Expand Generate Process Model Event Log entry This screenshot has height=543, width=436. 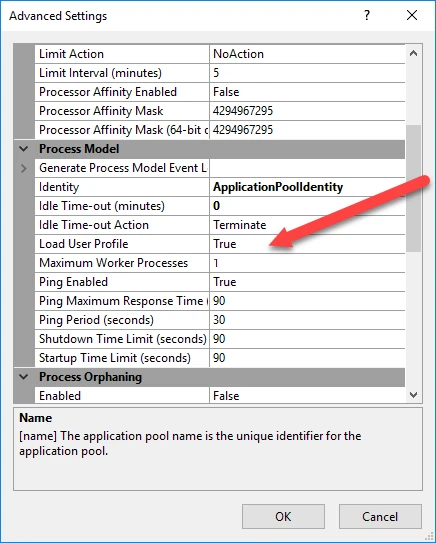[x=24, y=168]
